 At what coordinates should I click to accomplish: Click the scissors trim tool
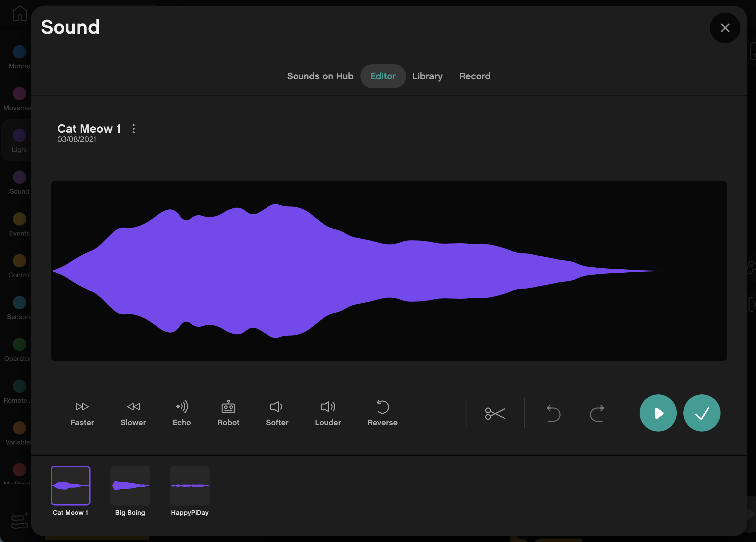click(495, 413)
